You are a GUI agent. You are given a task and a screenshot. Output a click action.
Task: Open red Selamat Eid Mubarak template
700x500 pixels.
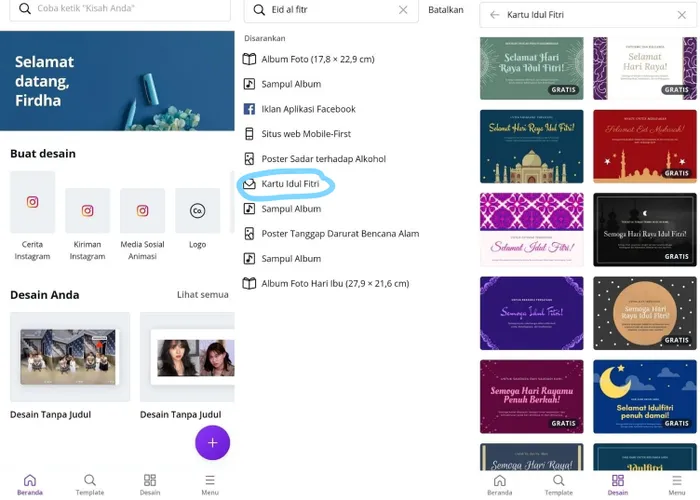point(645,146)
